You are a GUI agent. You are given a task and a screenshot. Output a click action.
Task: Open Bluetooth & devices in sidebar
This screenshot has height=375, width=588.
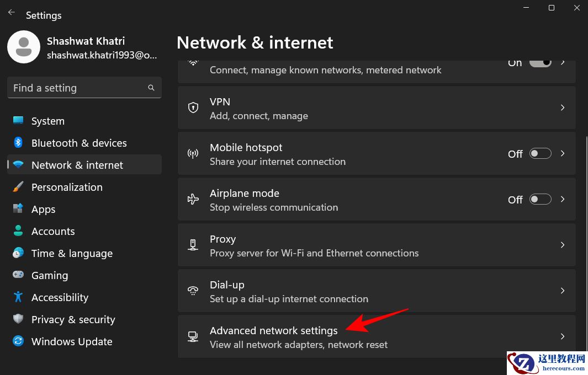(x=79, y=143)
